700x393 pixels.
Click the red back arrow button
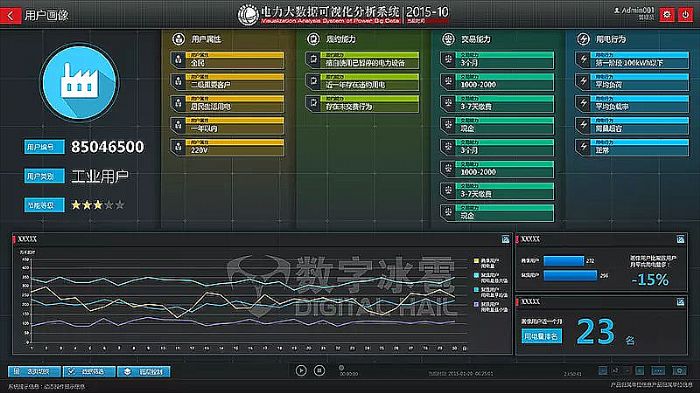tap(10, 16)
